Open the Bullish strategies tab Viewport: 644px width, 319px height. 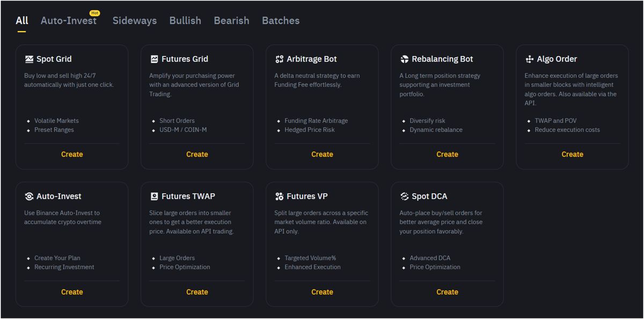pos(185,20)
